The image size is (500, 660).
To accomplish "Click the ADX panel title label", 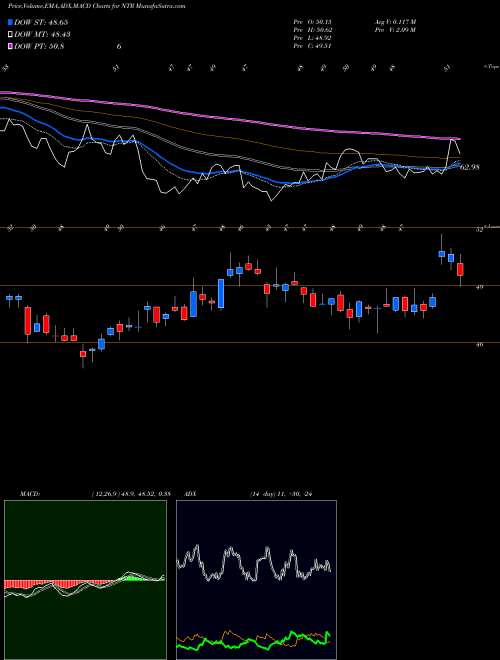I will 190,494.
